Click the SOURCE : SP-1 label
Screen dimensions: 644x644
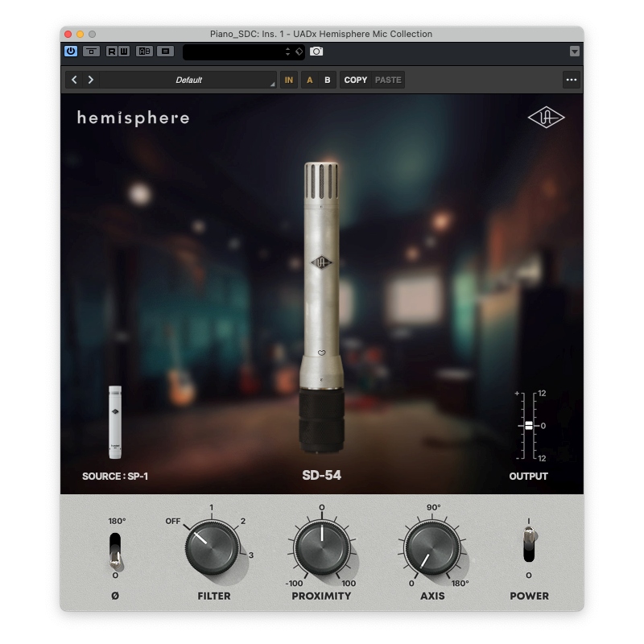(x=115, y=476)
